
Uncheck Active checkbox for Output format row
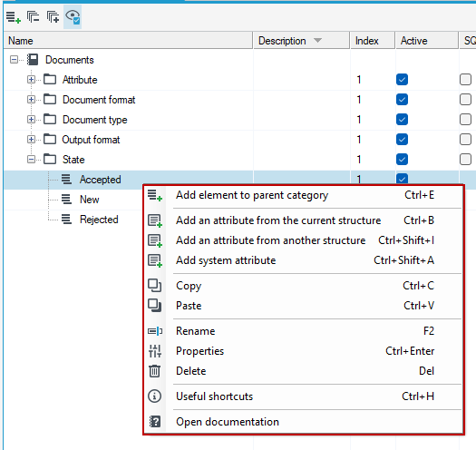click(402, 140)
